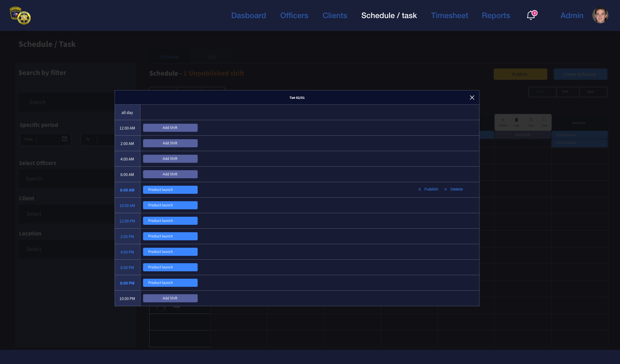Close the Tue 02/01 day popup

coord(472,98)
